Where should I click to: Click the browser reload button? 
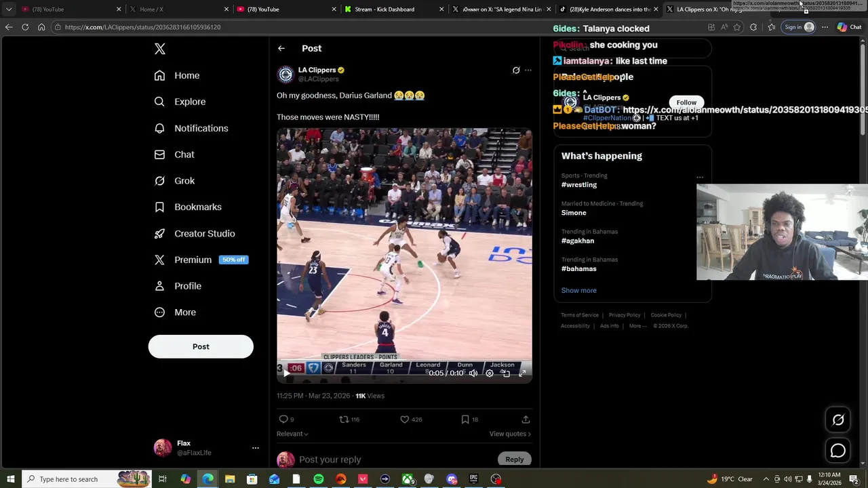[25, 27]
